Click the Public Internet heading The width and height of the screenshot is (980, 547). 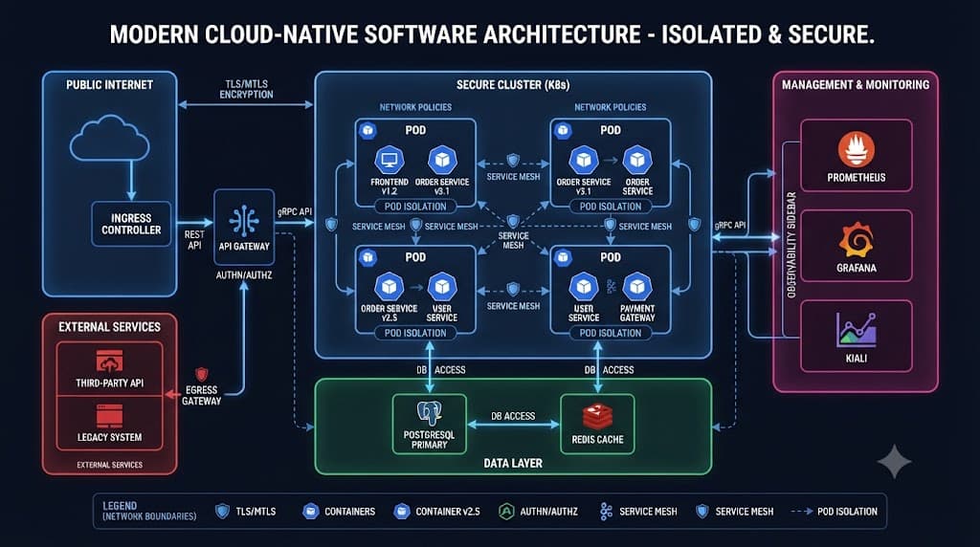coord(109,85)
